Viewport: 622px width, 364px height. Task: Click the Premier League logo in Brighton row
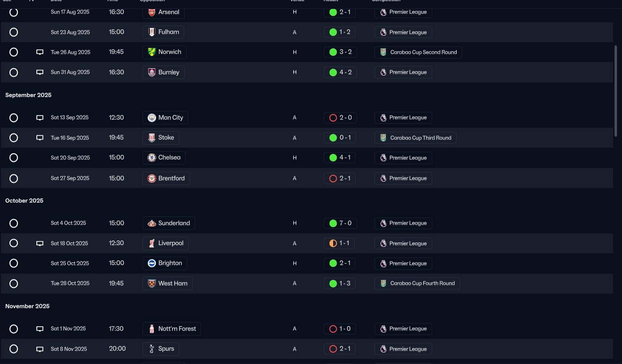pyautogui.click(x=383, y=263)
